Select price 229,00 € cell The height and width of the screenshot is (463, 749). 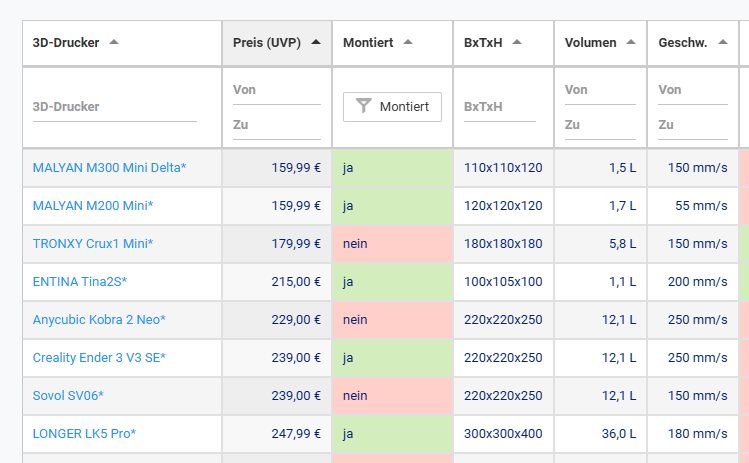click(x=277, y=320)
